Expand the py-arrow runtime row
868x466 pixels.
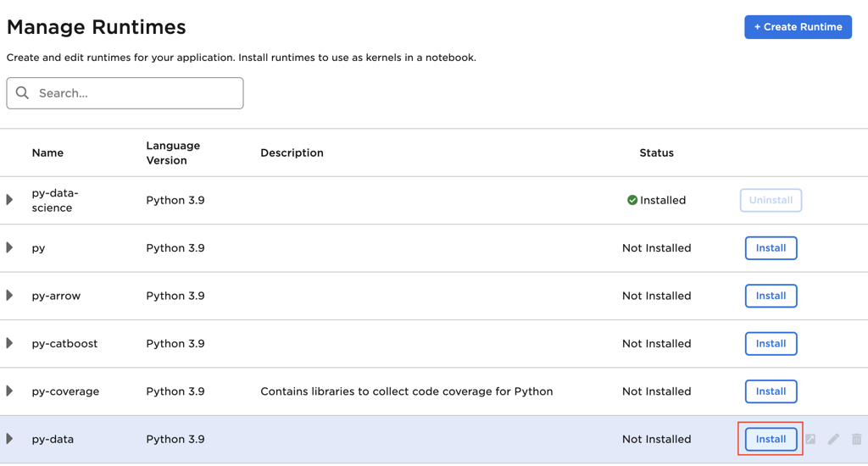(x=10, y=296)
